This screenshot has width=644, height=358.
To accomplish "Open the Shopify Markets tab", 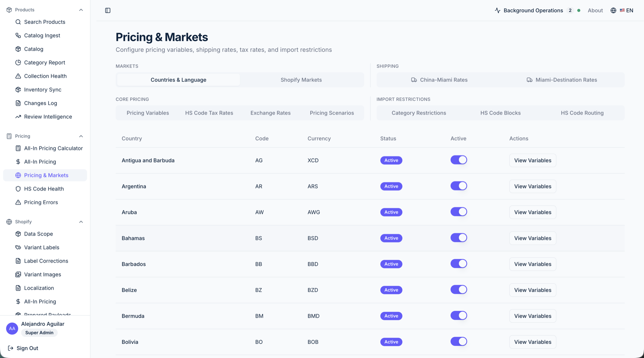I will [x=301, y=80].
